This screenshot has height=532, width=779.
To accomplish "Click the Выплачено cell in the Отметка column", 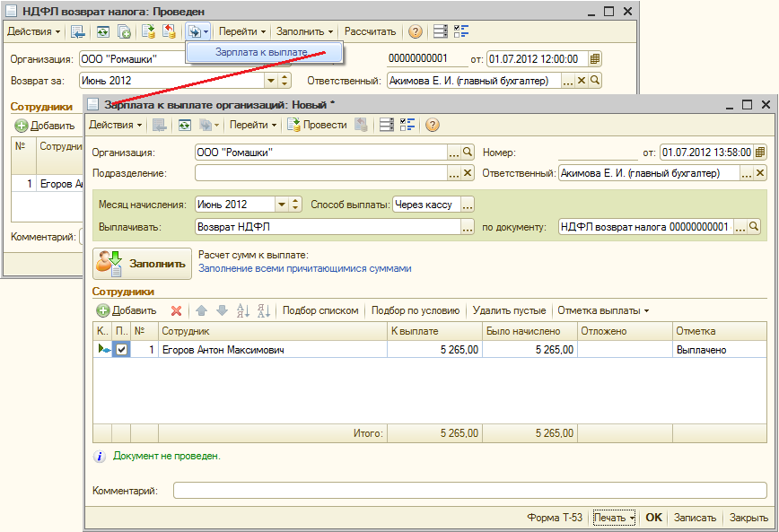I will coord(720,350).
